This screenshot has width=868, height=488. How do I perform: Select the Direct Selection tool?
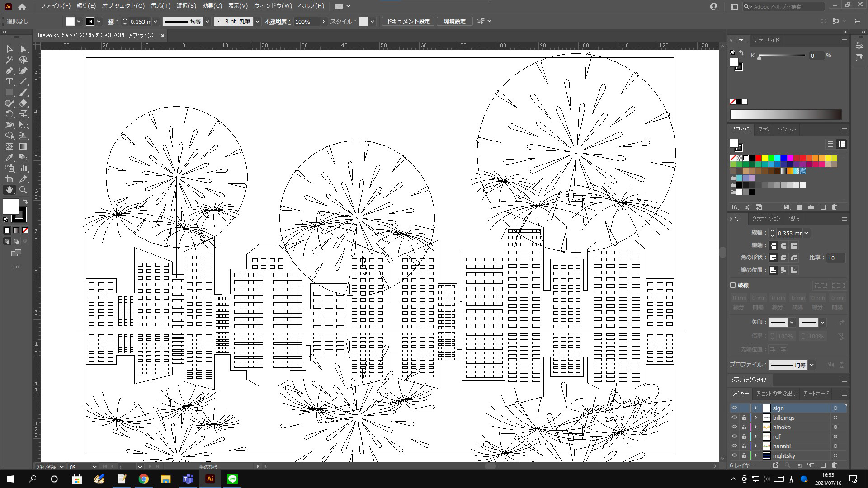point(23,49)
